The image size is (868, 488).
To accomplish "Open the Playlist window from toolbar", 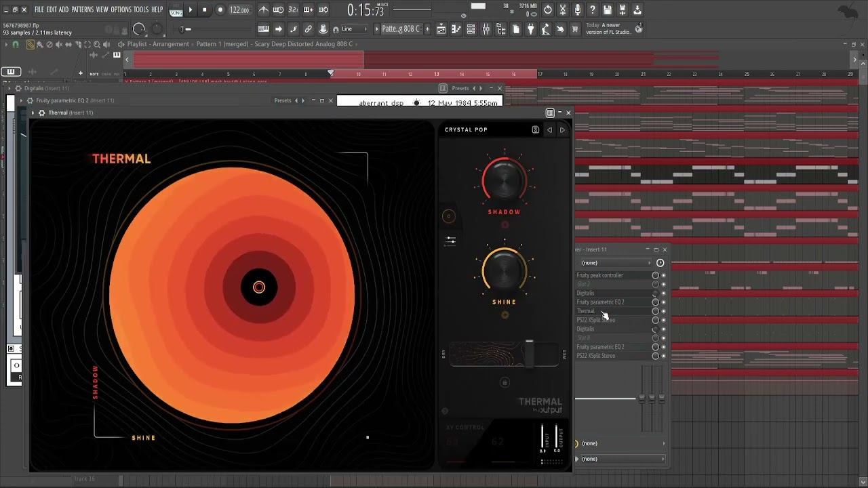I will (442, 29).
